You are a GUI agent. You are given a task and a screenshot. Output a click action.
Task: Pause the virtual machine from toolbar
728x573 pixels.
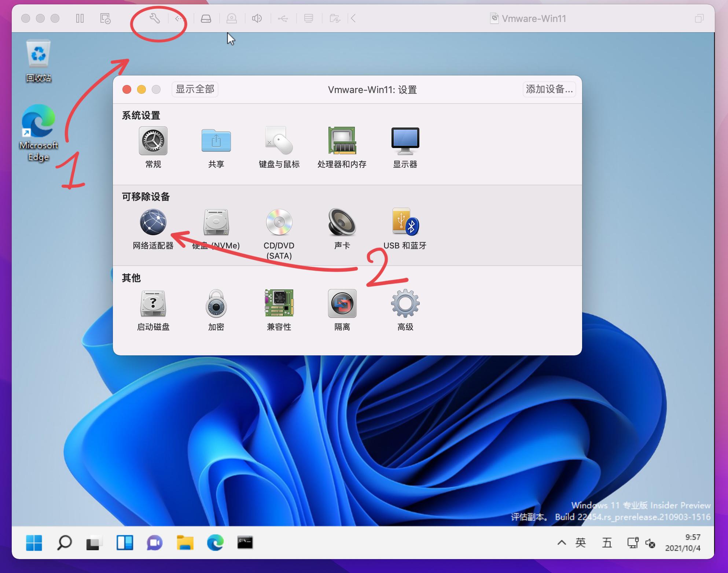pos(80,18)
